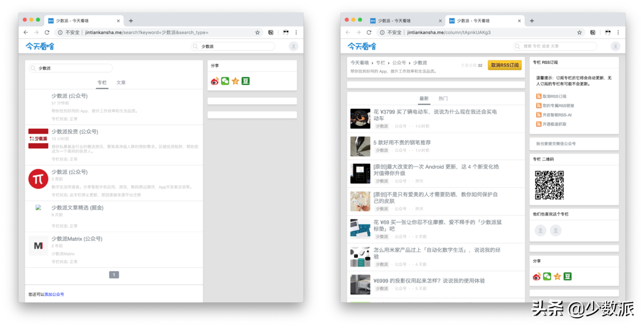The image size is (644, 327).
Task: Click the 公众号 breadcrumb in the right window
Action: click(399, 63)
